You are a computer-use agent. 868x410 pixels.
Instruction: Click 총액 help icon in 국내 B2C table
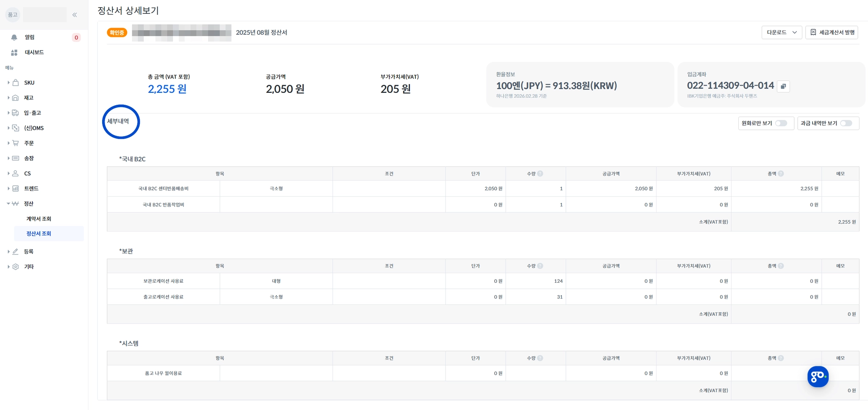click(781, 174)
